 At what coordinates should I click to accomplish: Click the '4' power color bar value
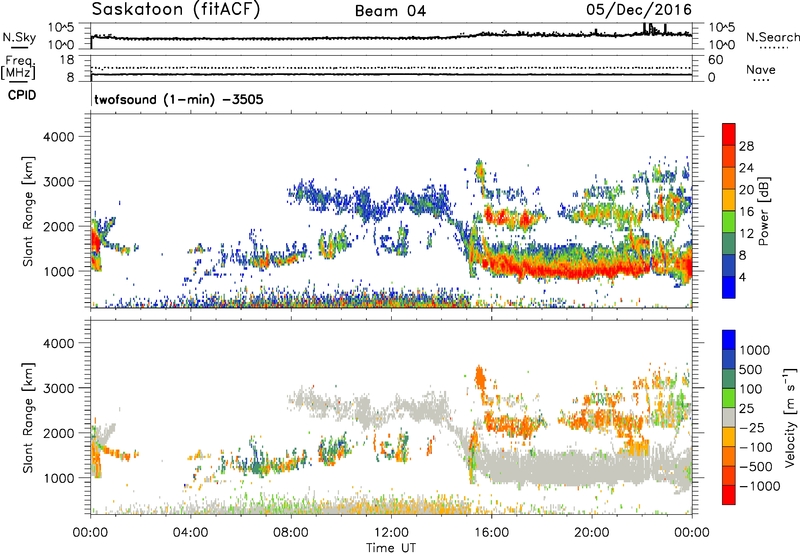tap(742, 277)
